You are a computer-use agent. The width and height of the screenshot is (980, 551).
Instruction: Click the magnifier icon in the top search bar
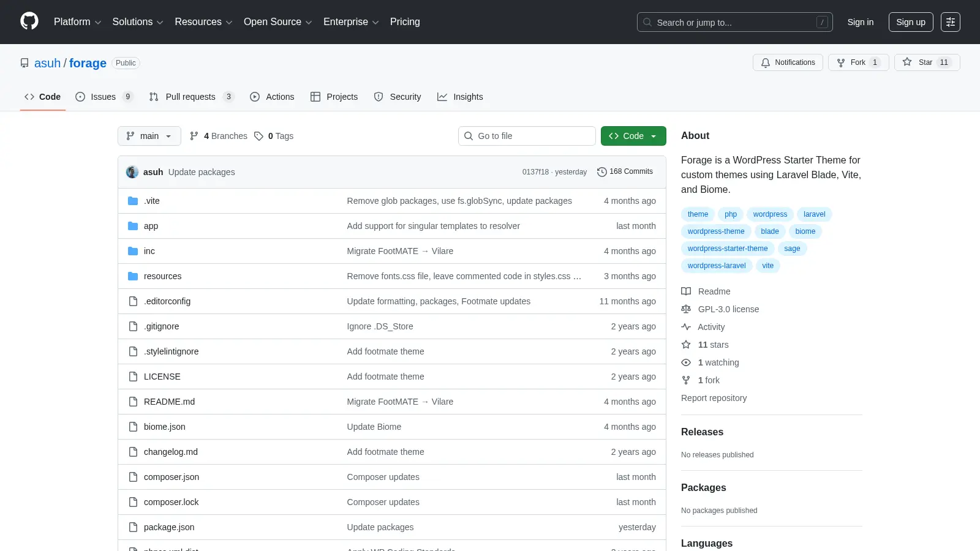[x=647, y=22]
